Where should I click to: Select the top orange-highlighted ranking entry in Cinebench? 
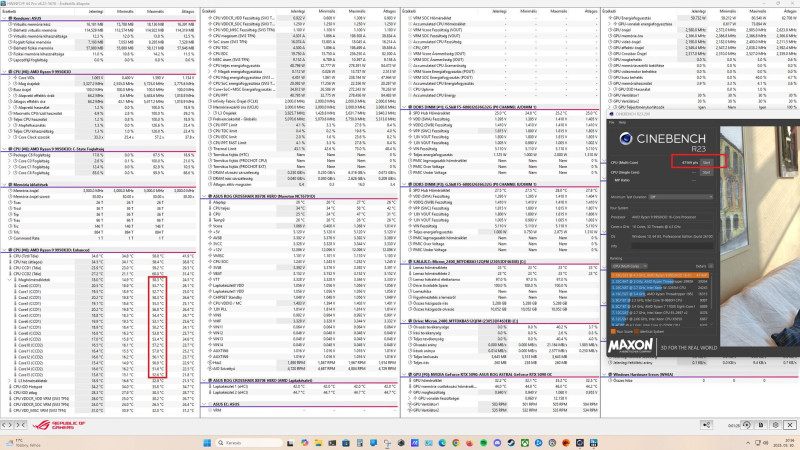tap(660, 276)
